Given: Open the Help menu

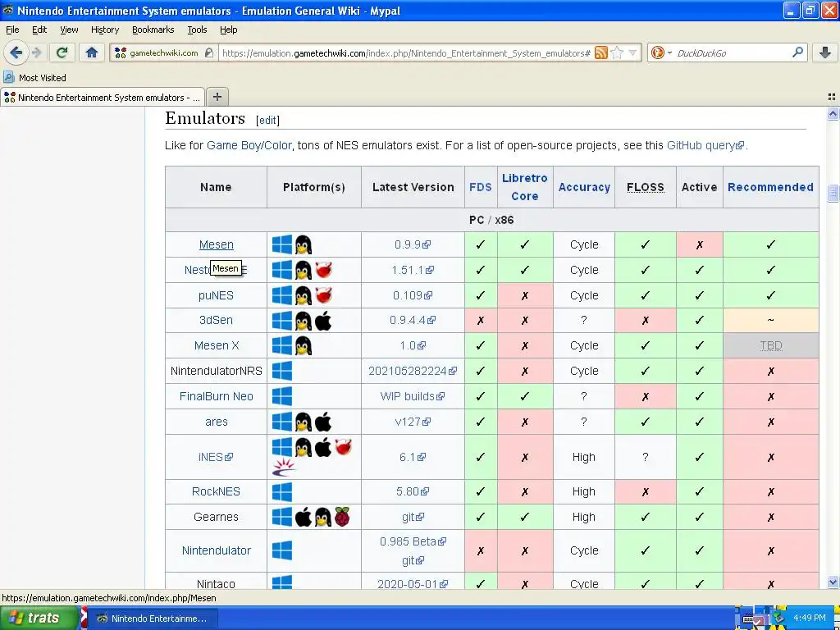Looking at the screenshot, I should (x=228, y=30).
